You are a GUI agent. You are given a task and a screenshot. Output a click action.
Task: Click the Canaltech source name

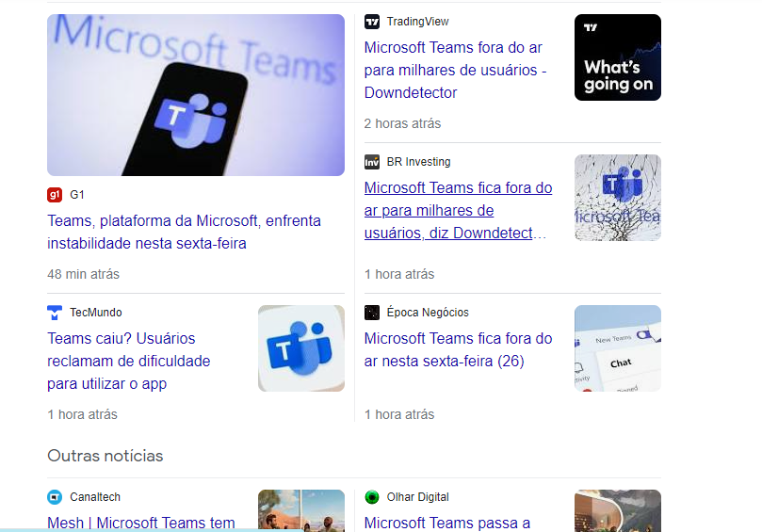coord(95,497)
